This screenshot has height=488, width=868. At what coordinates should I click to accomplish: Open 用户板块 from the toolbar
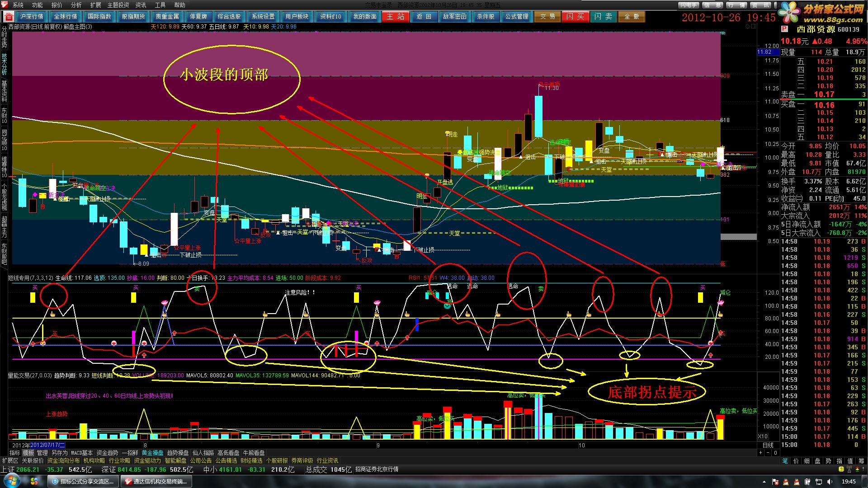297,16
